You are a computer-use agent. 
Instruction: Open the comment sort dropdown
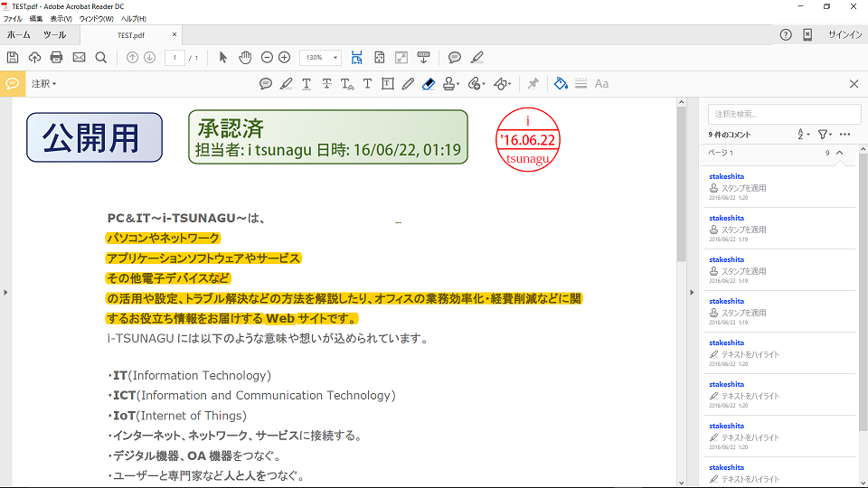(803, 135)
